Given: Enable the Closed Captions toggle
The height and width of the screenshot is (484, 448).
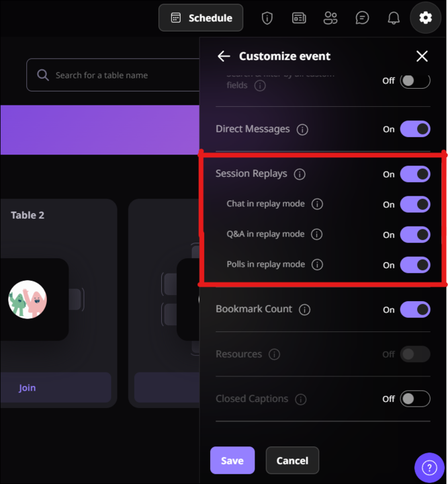Looking at the screenshot, I should tap(415, 399).
